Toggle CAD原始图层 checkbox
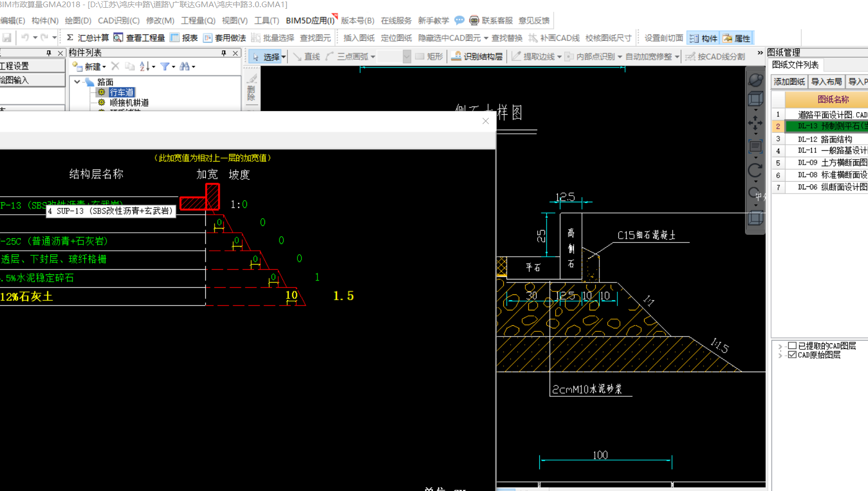The width and height of the screenshot is (868, 491). tap(792, 355)
